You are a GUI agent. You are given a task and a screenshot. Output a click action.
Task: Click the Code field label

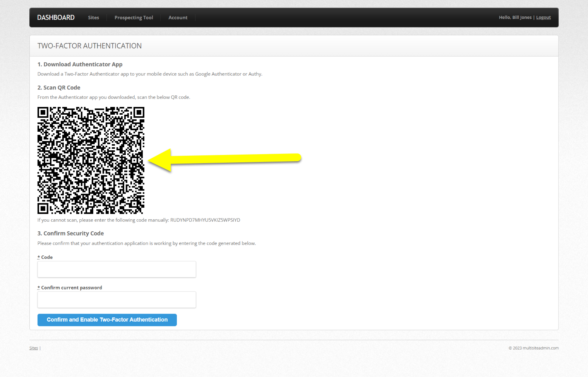click(47, 257)
